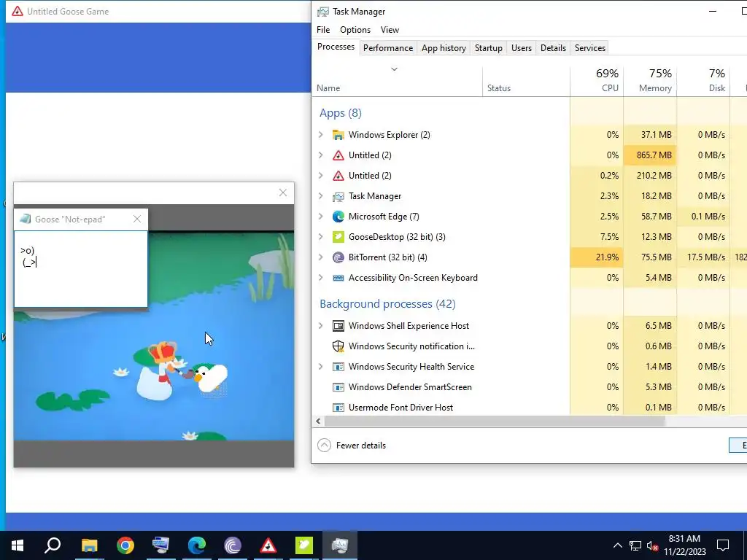Click the Windows Explorer process icon
Viewport: 747px width, 560px height.
[338, 135]
